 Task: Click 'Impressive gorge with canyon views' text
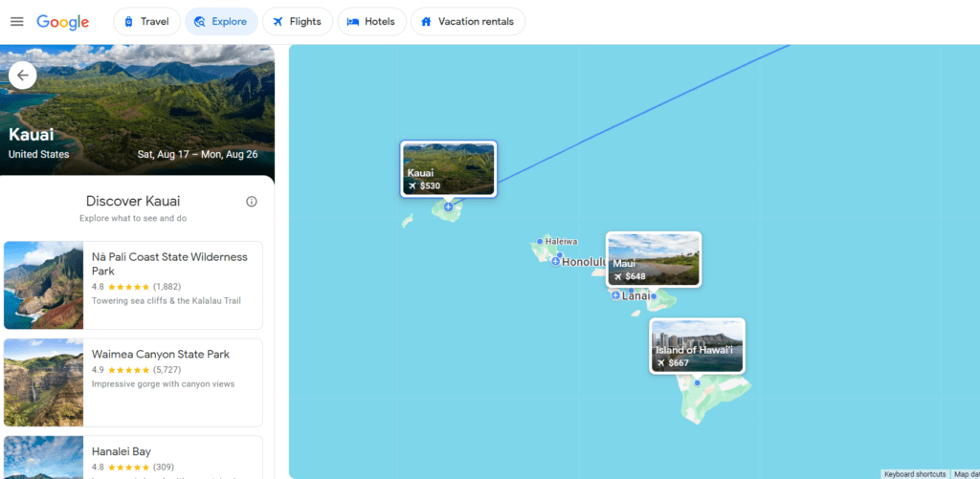[x=163, y=384]
